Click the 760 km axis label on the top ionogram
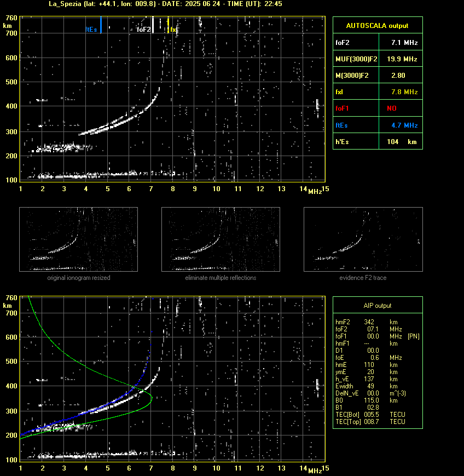464x476 pixels. (x=11, y=18)
